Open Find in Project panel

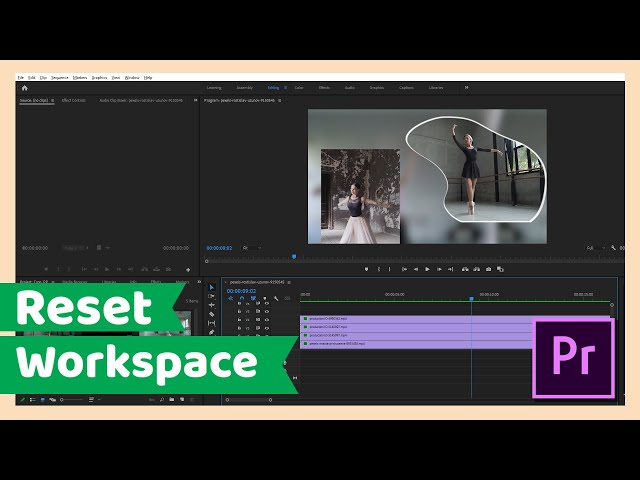click(162, 400)
